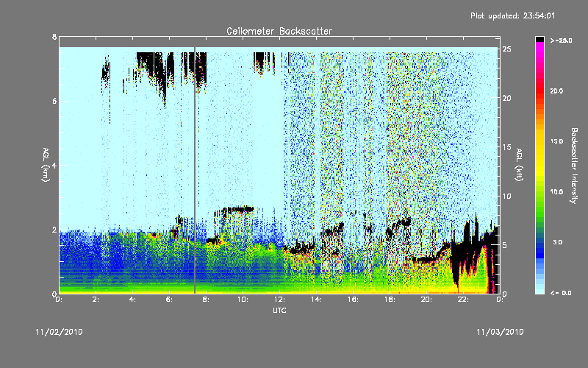Viewport: 588px width, 368px height.
Task: Select the '6:' hour tick on UTC axis
Action: 169,300
